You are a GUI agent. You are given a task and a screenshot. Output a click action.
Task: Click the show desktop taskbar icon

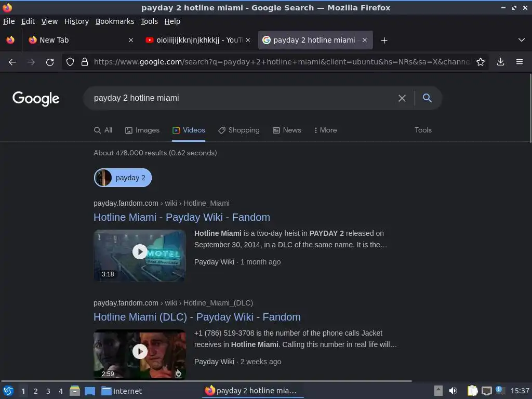90,391
